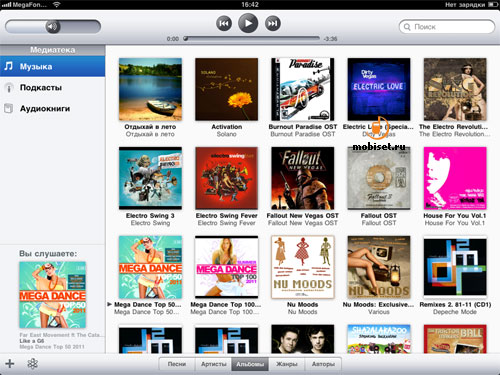Open the Electric Love album cover
The image size is (500, 375).
(379, 89)
